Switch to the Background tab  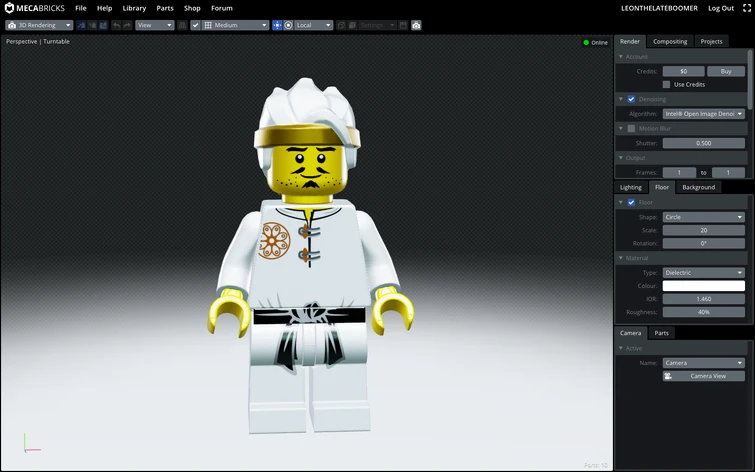699,187
